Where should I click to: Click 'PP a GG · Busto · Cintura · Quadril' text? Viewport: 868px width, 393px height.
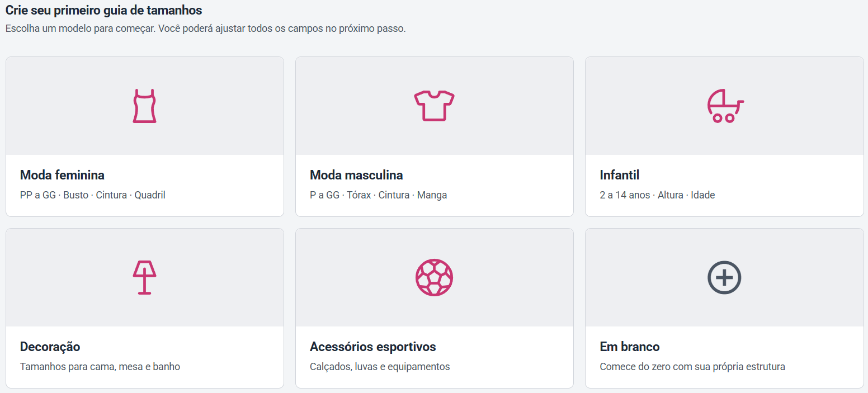coord(93,195)
